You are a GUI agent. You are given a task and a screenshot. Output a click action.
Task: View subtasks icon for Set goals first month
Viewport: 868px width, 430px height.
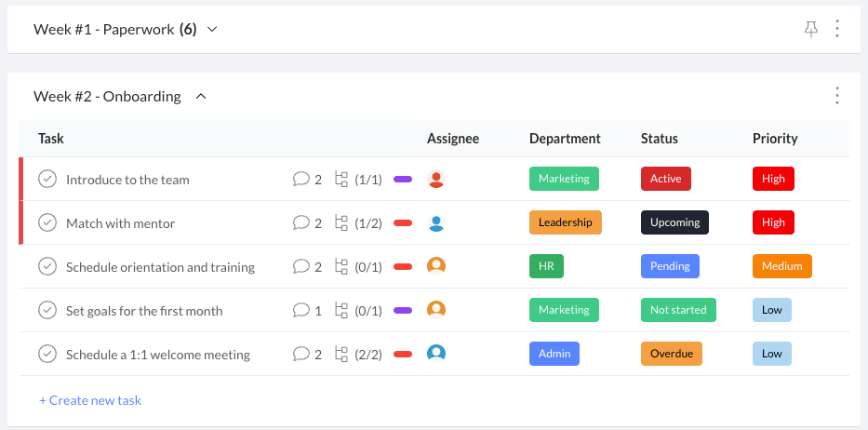coord(341,310)
